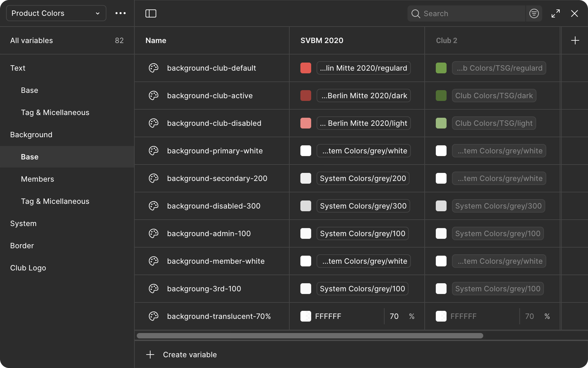Click palette icon for background-admin-100
This screenshot has width=588, height=368.
[x=154, y=233]
